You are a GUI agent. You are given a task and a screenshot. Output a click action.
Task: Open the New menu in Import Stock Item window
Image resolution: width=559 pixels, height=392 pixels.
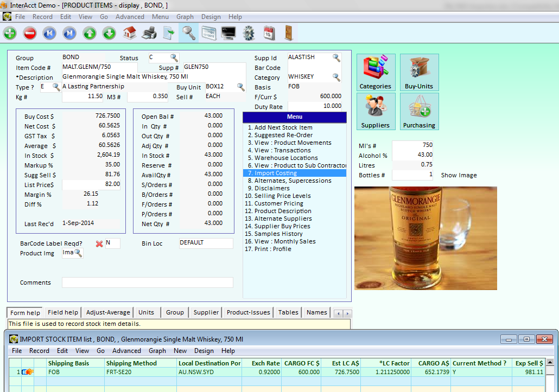click(x=180, y=351)
